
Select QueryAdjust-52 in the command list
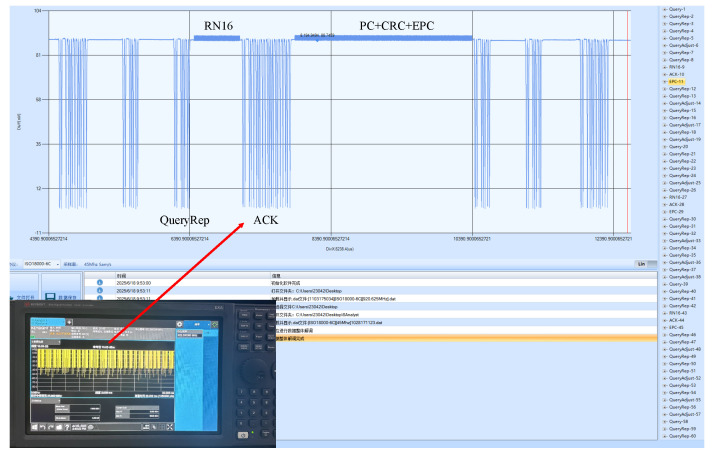tap(685, 378)
